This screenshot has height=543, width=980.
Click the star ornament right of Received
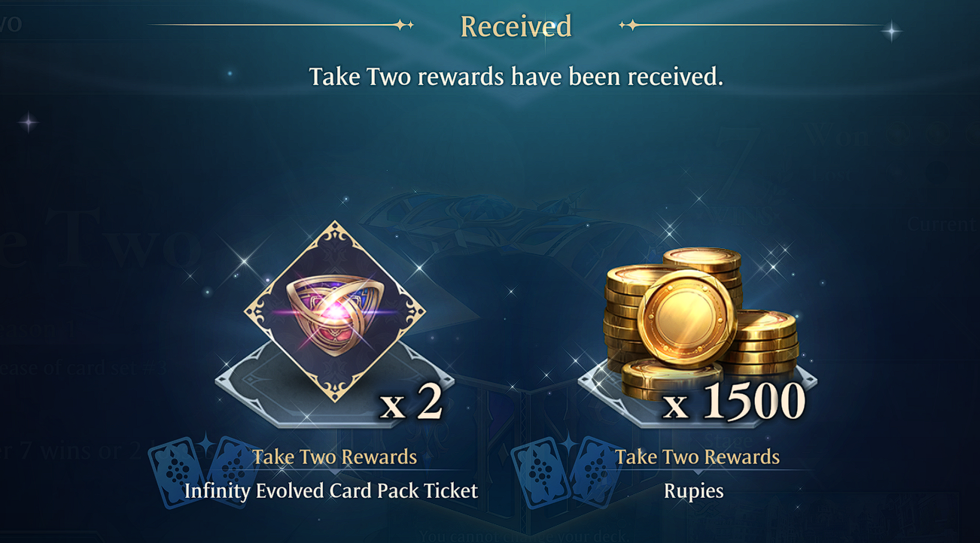click(628, 25)
